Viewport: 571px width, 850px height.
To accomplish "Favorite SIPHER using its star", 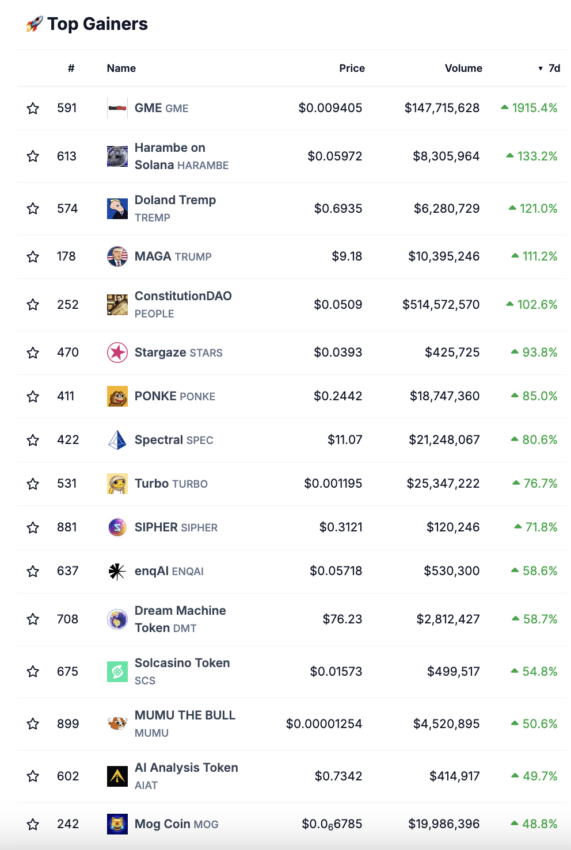I will pyautogui.click(x=33, y=527).
